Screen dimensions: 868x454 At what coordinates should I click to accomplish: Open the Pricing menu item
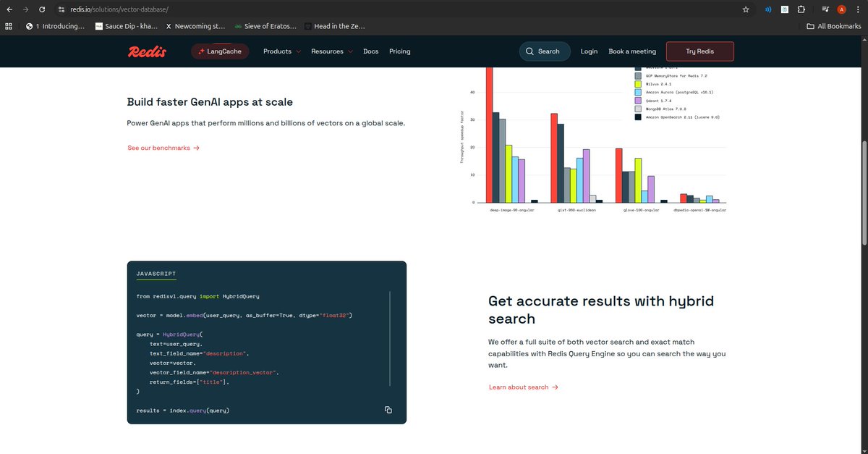tap(399, 51)
